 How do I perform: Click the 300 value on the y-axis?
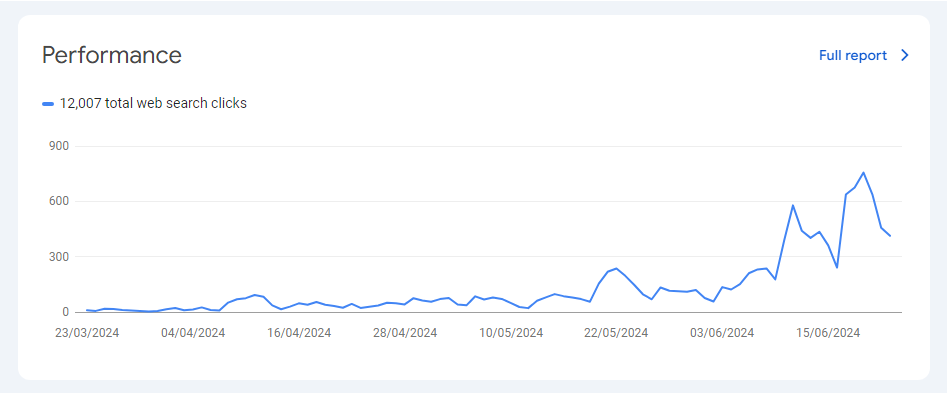tap(60, 257)
